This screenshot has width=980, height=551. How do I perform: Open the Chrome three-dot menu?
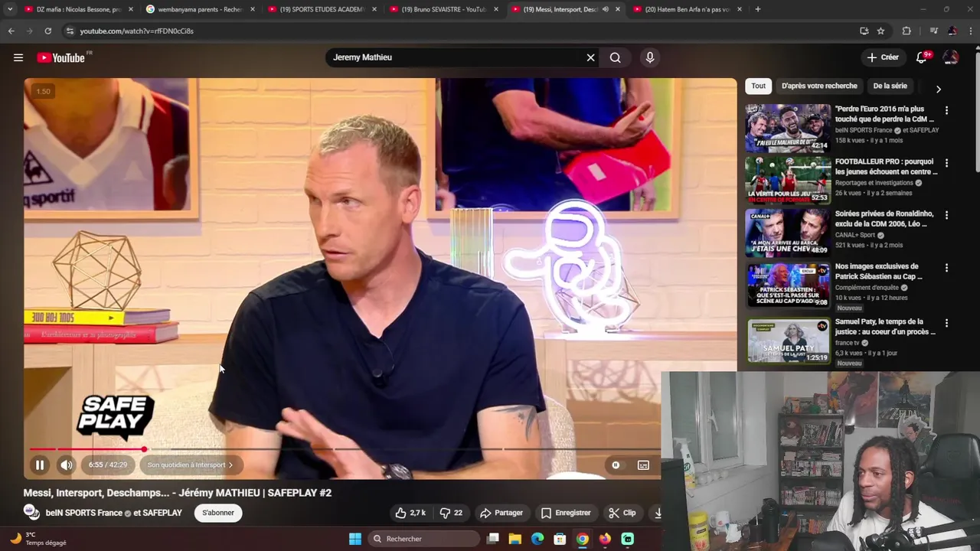[x=969, y=31]
